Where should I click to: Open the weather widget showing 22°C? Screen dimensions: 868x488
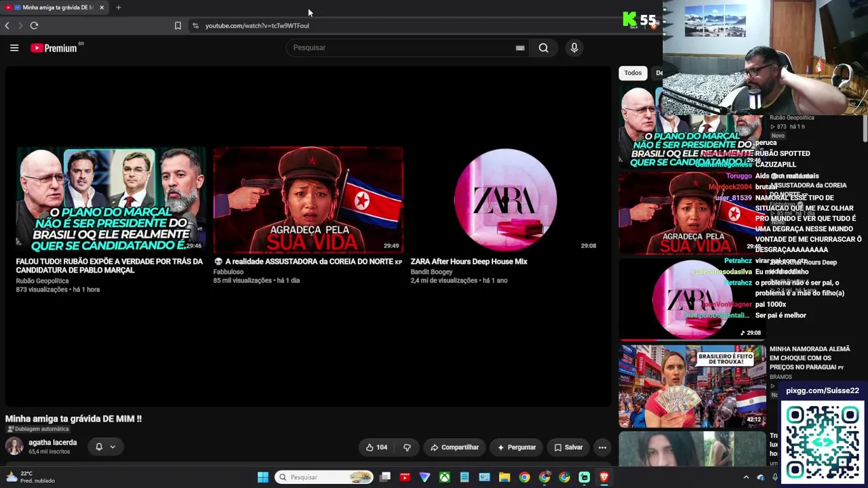pos(31,477)
